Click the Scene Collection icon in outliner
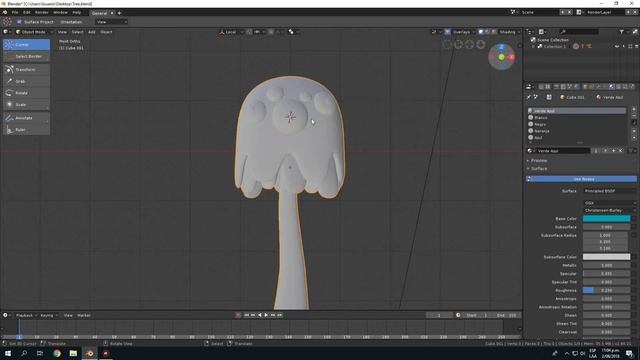 coord(533,40)
